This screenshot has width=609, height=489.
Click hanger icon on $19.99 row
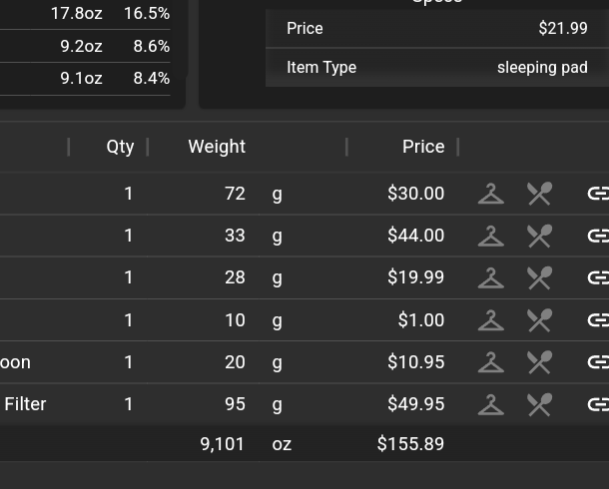(x=491, y=278)
